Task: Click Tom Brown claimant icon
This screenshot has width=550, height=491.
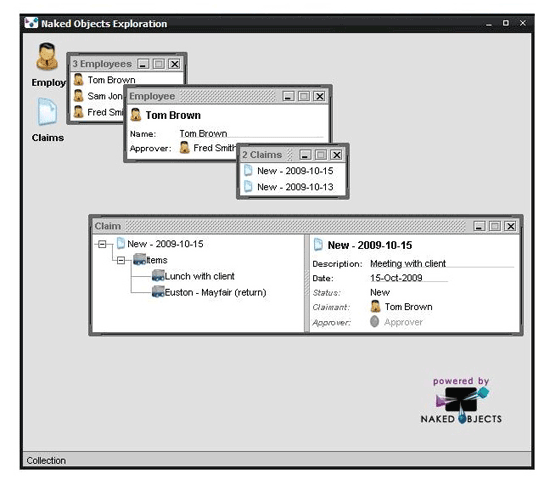Action: (375, 307)
